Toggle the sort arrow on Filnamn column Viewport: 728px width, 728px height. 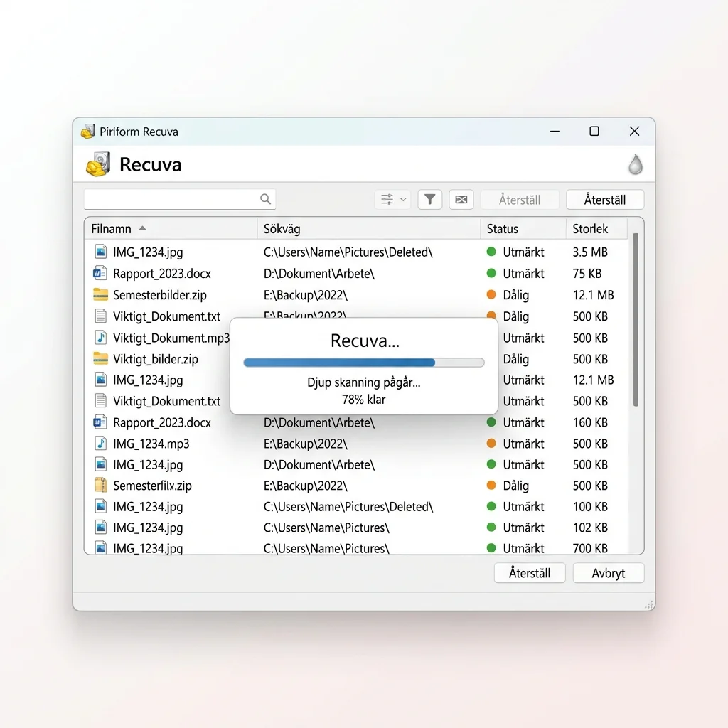[x=142, y=228]
